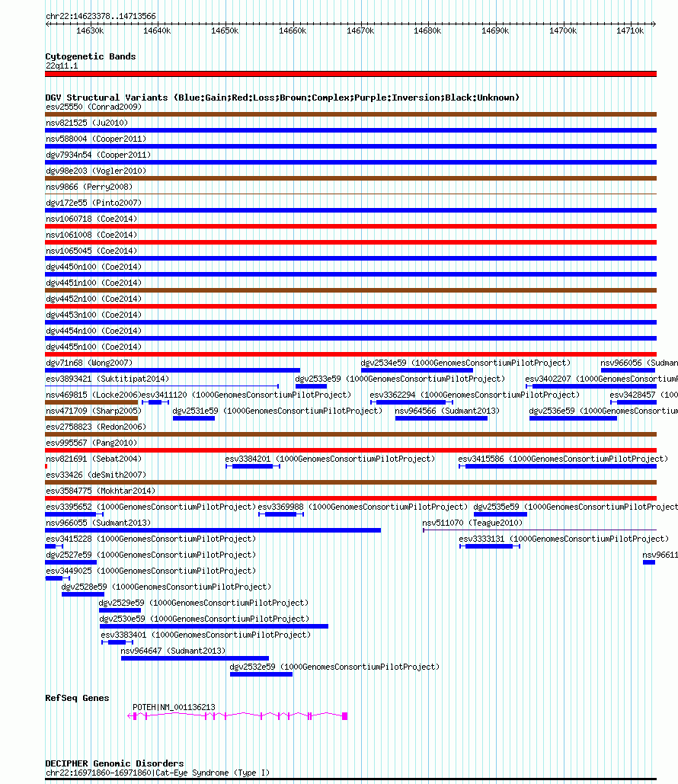Click the 14670k ruler tick label
This screenshot has height=784, width=678.
pyautogui.click(x=360, y=31)
